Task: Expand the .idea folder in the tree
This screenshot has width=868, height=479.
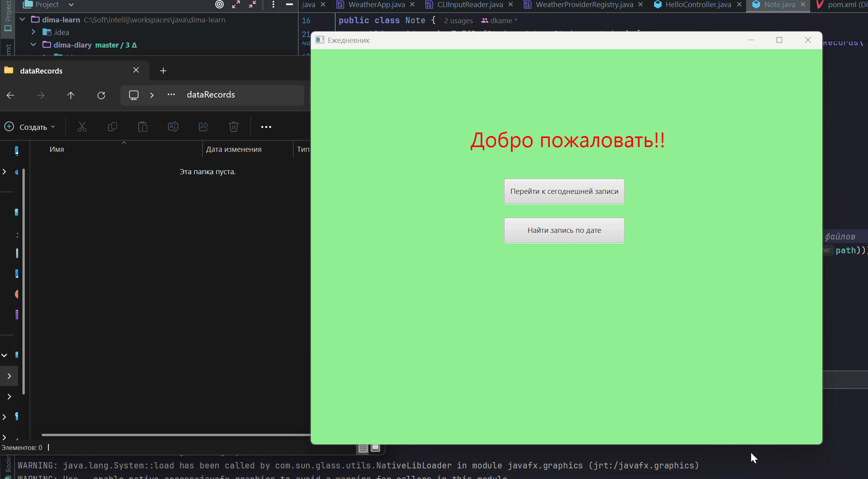Action: 33,32
